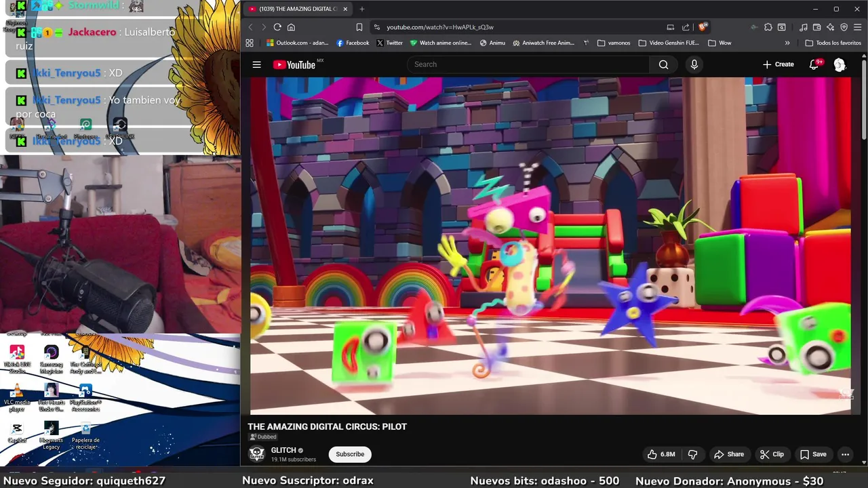Open YouTube notifications bell
This screenshot has width=868, height=488.
coord(814,64)
